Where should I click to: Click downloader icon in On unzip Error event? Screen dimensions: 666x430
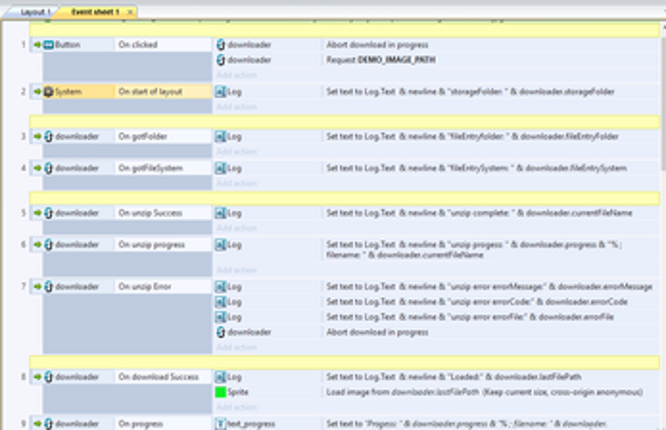click(x=49, y=287)
